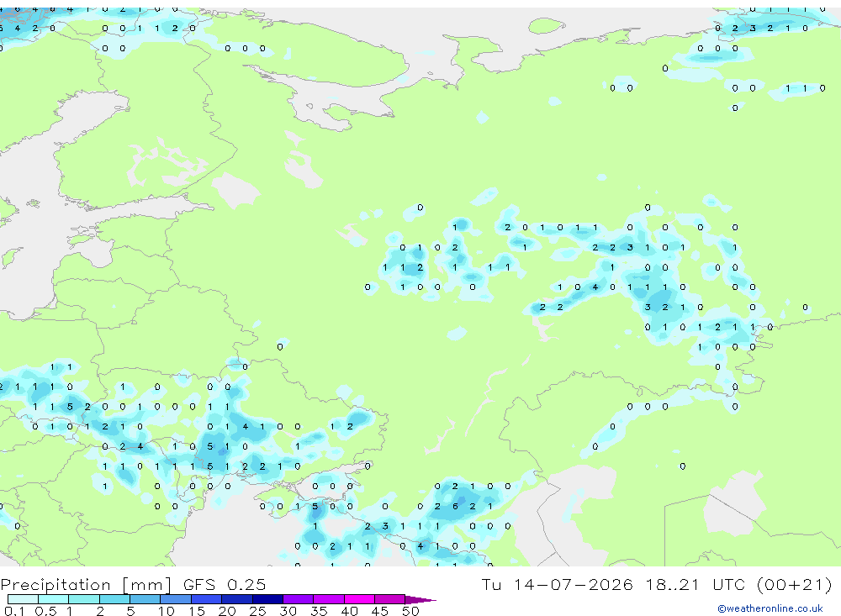
Task: Pick the 10–15 mm legend color swatch
Action: click(x=176, y=599)
